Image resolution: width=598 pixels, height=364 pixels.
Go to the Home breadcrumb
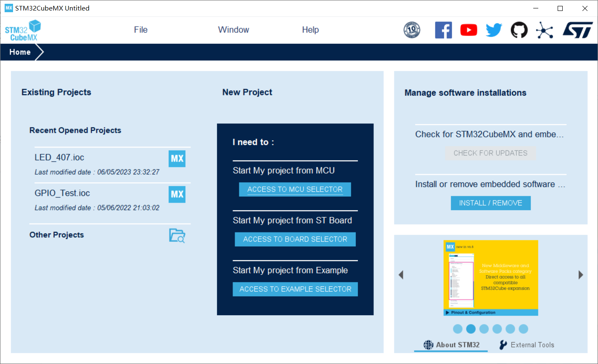20,52
